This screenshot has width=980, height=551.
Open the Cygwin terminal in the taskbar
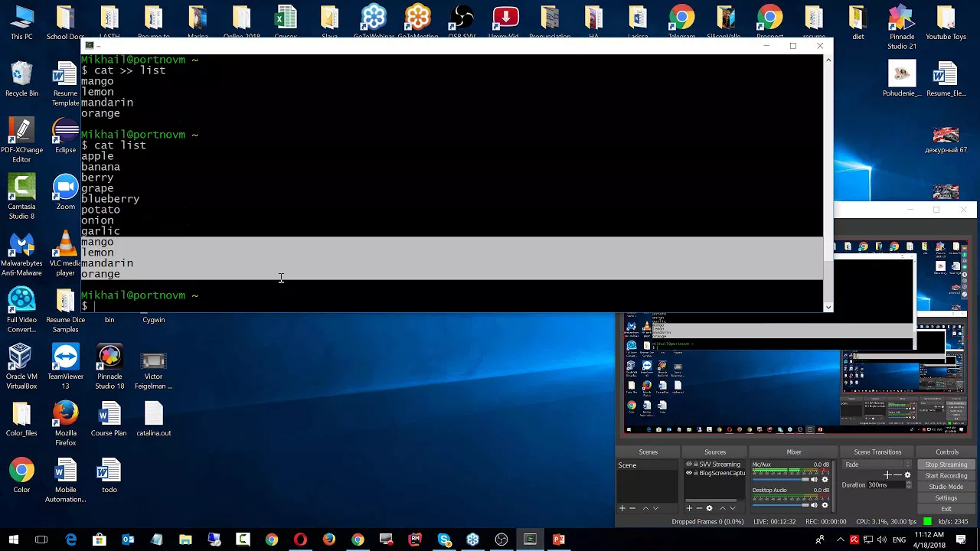530,540
